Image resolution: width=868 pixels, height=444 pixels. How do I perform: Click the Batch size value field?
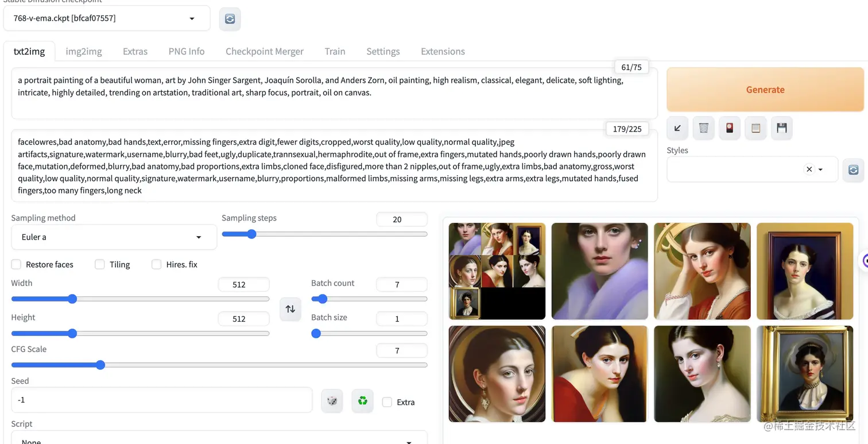point(401,319)
